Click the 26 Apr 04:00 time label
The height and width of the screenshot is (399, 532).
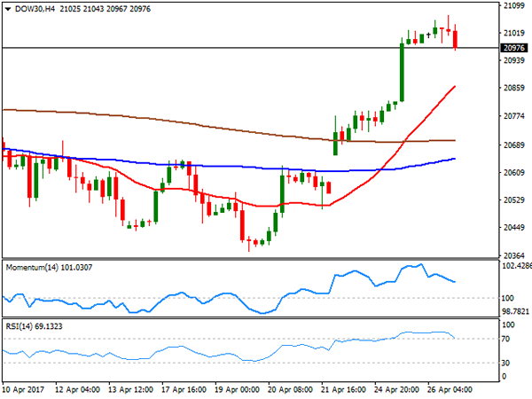click(450, 389)
